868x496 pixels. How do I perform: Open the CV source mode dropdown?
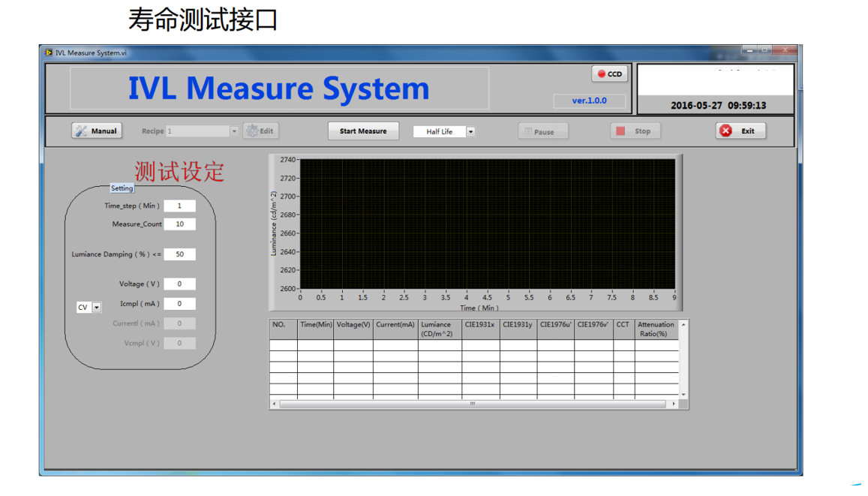pyautogui.click(x=97, y=308)
